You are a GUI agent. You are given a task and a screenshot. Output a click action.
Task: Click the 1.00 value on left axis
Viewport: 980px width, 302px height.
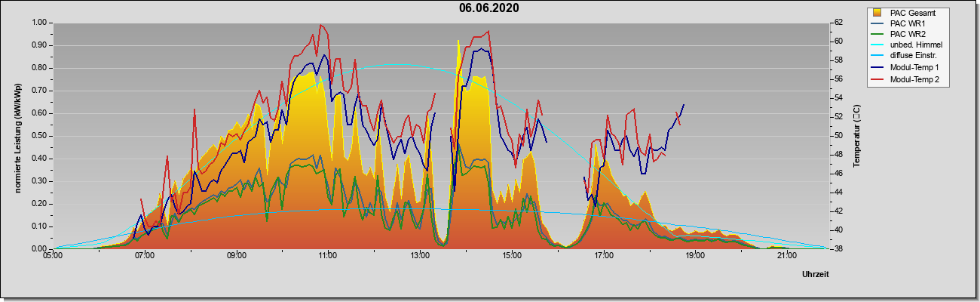[39, 23]
